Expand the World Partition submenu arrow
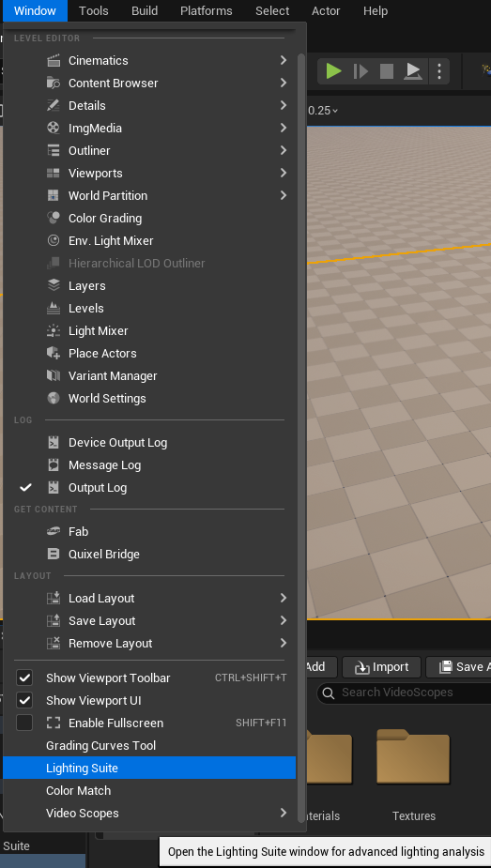This screenshot has height=868, width=491. tap(284, 195)
